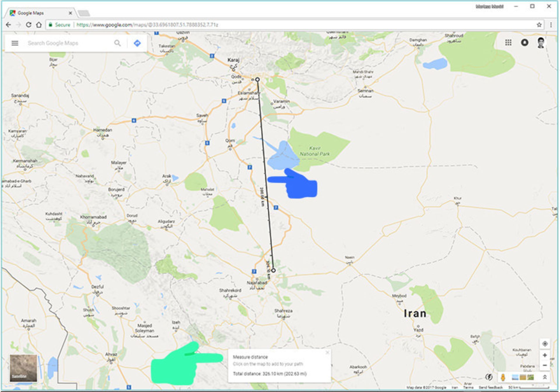The image size is (560, 392).
Task: Close the Measure distance panel
Action: 327,352
